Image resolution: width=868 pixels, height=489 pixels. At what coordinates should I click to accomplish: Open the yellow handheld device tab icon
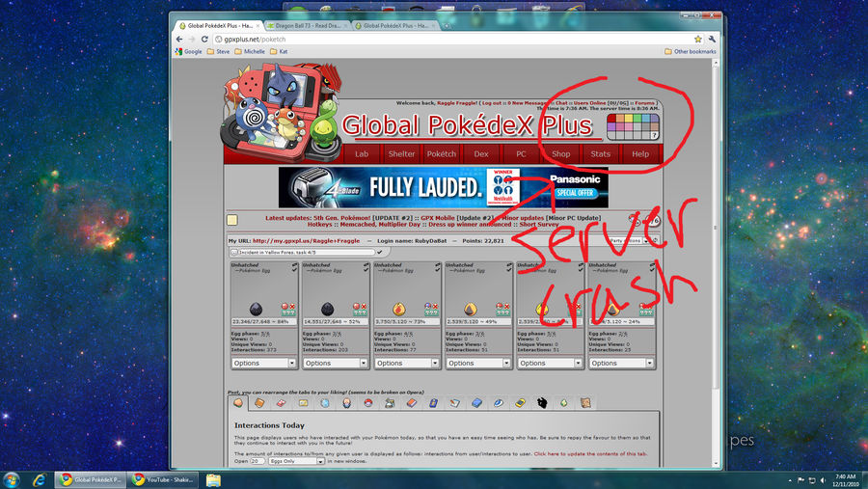pos(520,403)
